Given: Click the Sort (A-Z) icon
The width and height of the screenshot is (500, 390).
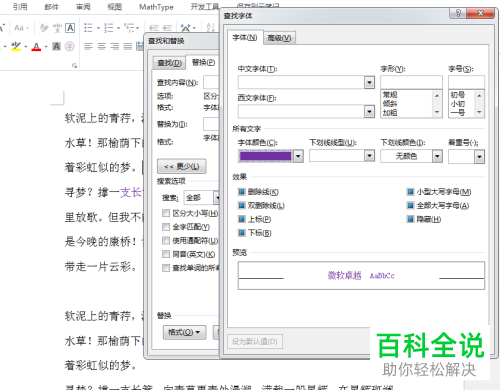Looking at the screenshot, I should [210, 28].
